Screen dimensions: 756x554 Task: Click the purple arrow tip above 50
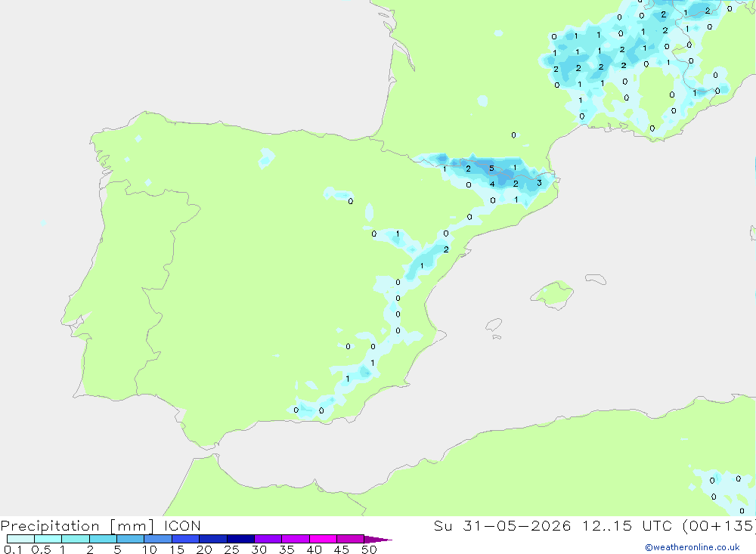click(378, 539)
